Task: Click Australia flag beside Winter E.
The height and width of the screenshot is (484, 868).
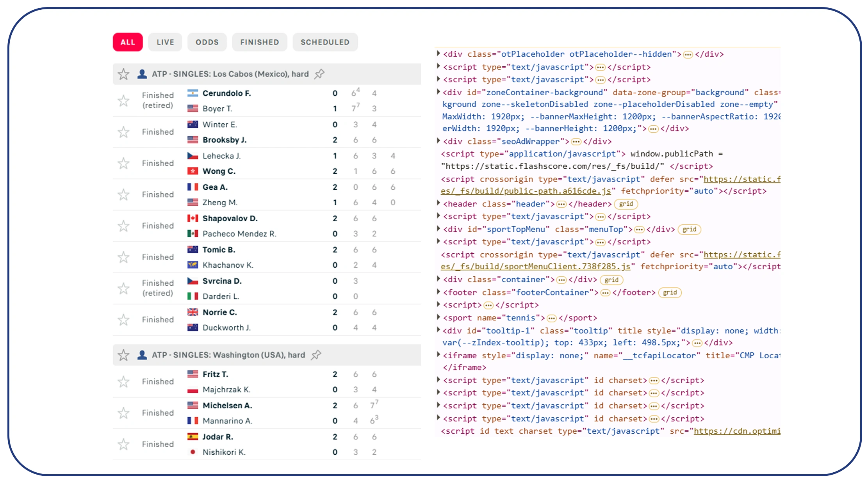Action: pyautogui.click(x=192, y=124)
